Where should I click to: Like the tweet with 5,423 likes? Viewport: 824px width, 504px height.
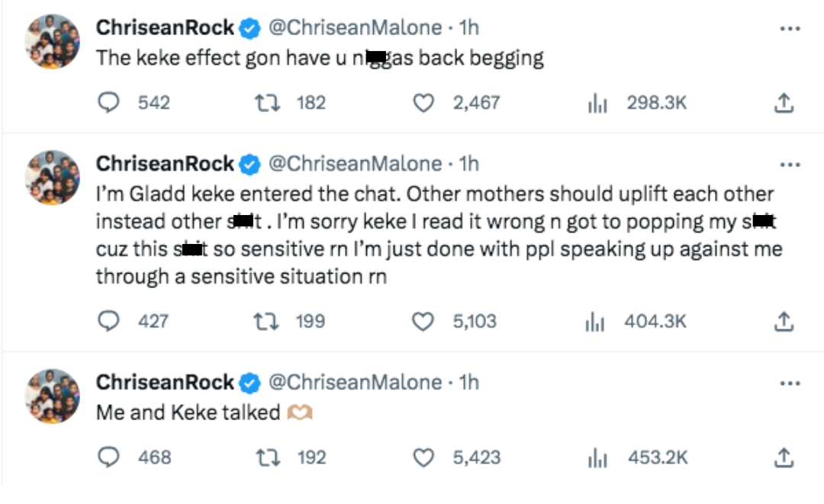423,457
